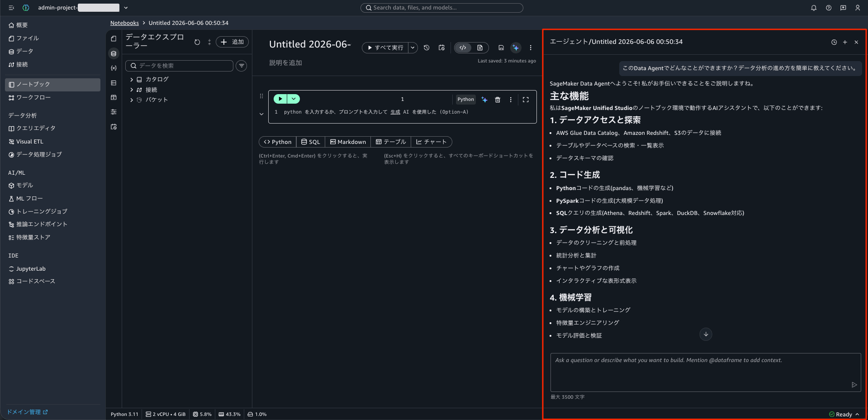
Task: Open the cell language Python selector
Action: pyautogui.click(x=465, y=100)
